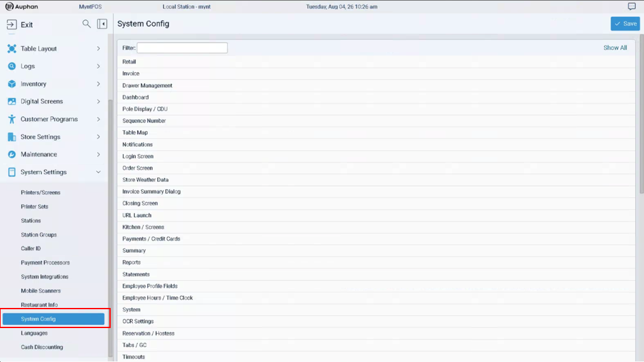Open the Table Map section
644x362 pixels.
tap(376, 133)
